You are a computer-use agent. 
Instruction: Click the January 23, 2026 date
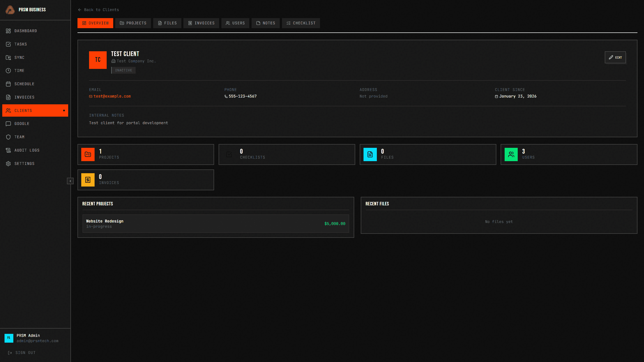pos(518,97)
